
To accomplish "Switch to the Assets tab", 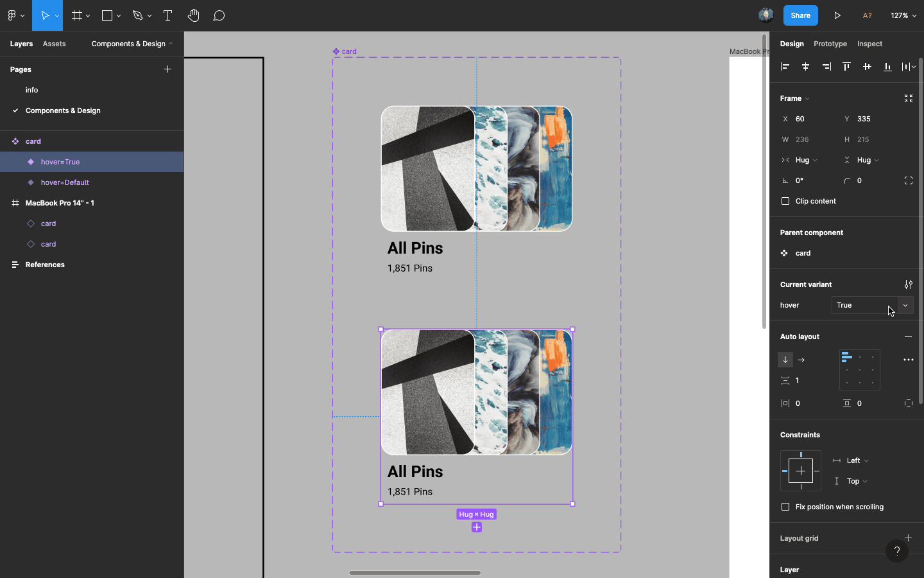I will [x=54, y=44].
